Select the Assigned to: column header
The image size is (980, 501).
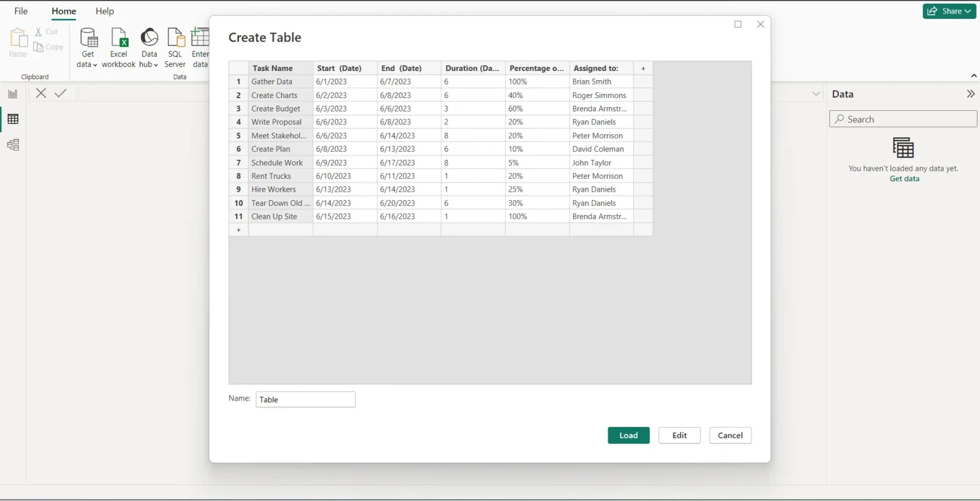(x=601, y=69)
